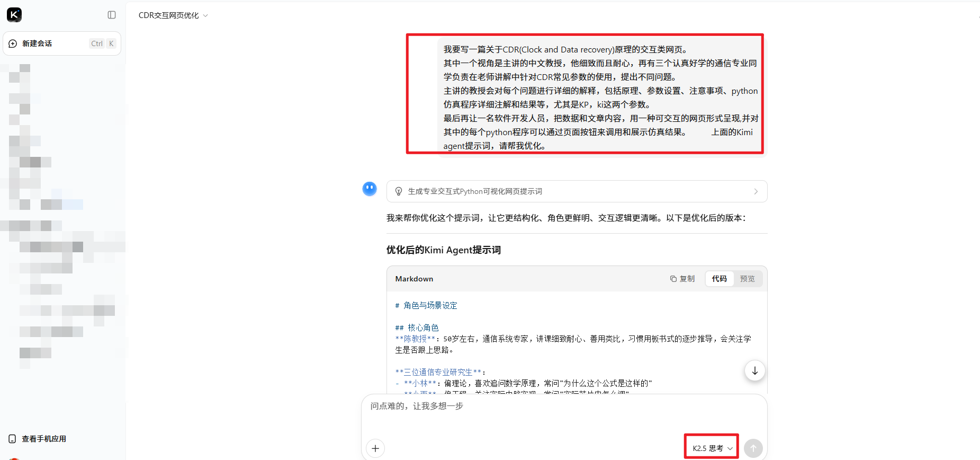Click the send arrow button
The width and height of the screenshot is (980, 460).
(753, 448)
